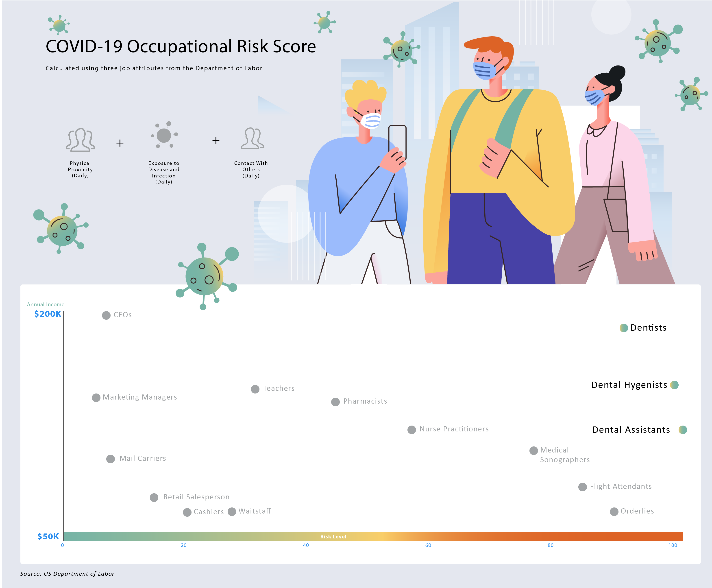Image resolution: width=712 pixels, height=588 pixels.
Task: Click the Dental Assistants label
Action: point(631,430)
